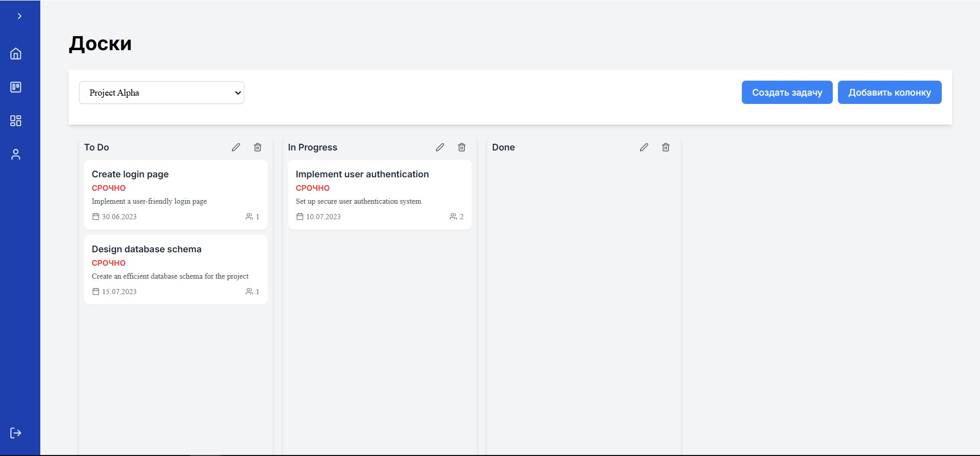Click description 'Set up secure user authentication system'
The width and height of the screenshot is (980, 456).
click(359, 202)
